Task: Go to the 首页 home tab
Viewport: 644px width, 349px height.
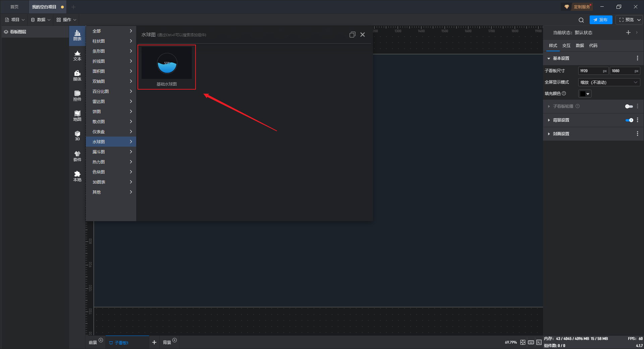Action: click(x=14, y=7)
